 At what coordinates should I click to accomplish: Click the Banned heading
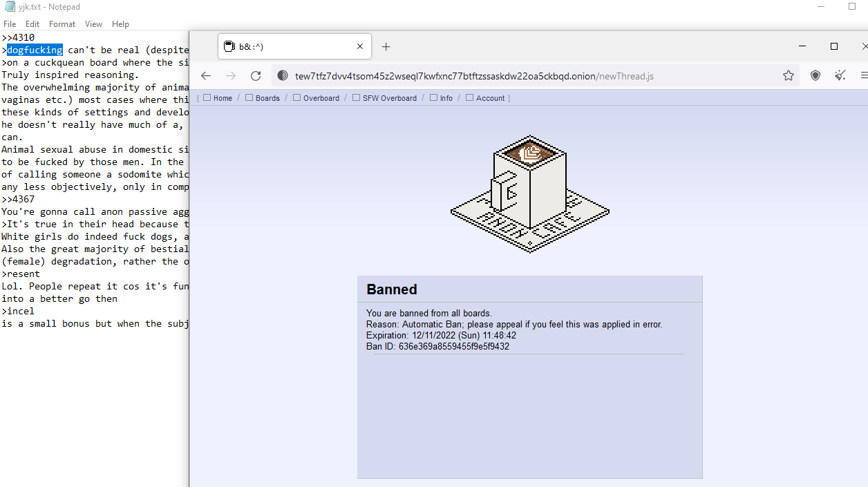(392, 289)
